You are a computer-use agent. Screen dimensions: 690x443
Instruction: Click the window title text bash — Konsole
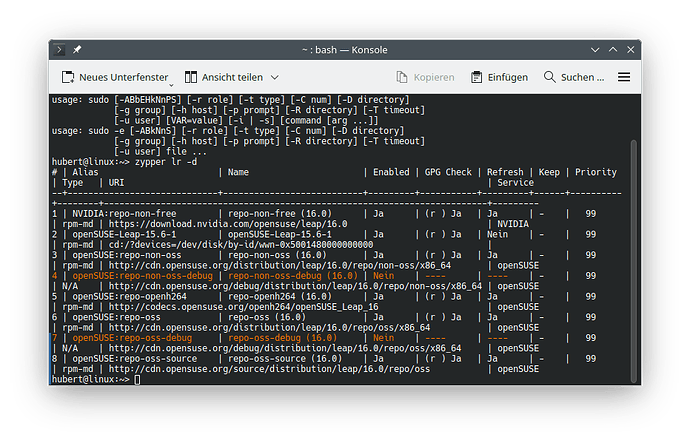click(x=344, y=49)
